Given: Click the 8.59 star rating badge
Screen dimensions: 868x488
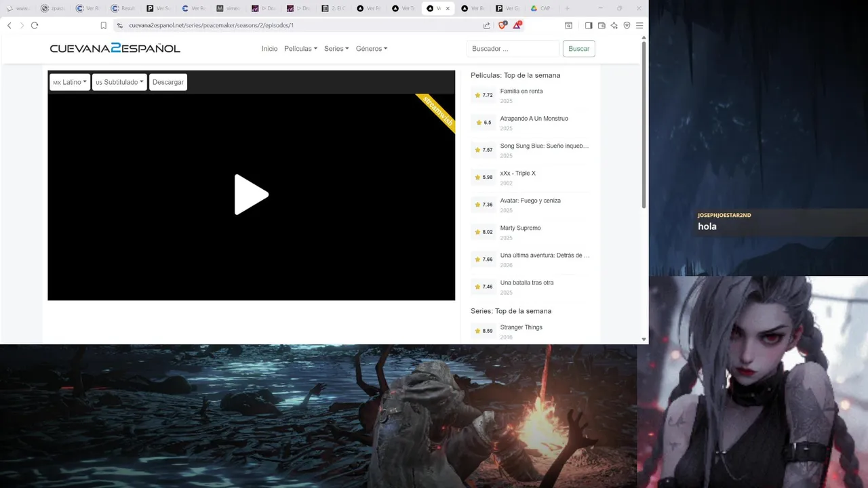Looking at the screenshot, I should point(484,331).
